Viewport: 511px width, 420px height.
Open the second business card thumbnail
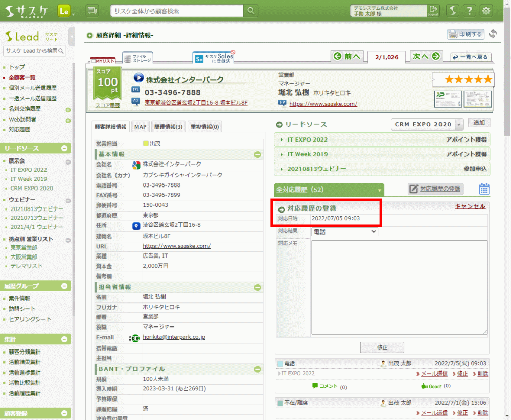pyautogui.click(x=477, y=99)
